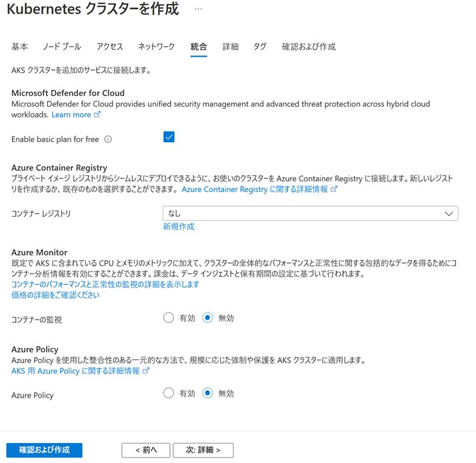
Task: Click the Azure Policy section heading
Action: [35, 350]
